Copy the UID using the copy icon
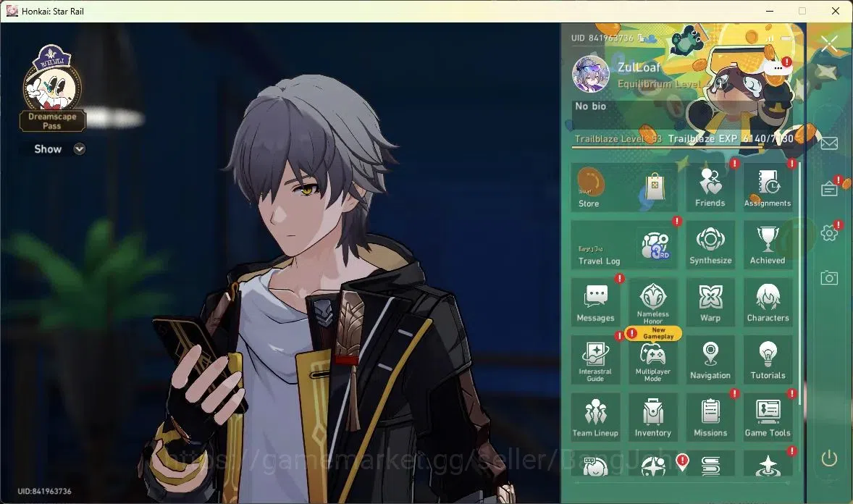Viewport: 853px width, 504px height. pyautogui.click(x=642, y=38)
